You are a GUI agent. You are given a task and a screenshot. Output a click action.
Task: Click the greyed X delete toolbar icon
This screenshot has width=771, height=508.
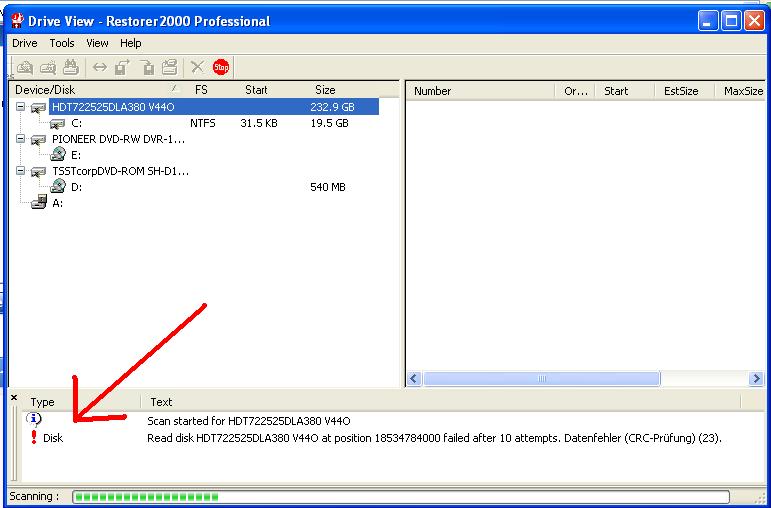197,67
